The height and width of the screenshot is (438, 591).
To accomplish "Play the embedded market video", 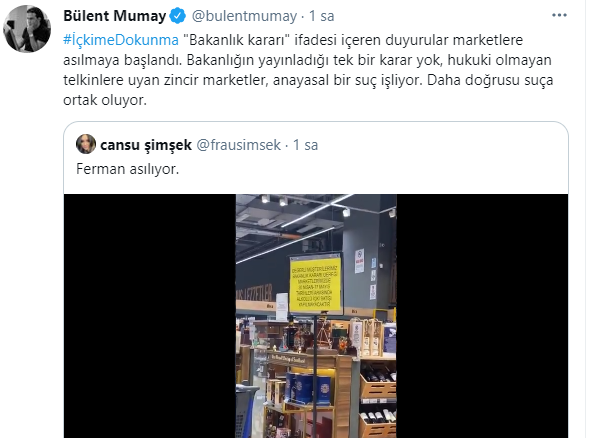I will (316, 316).
